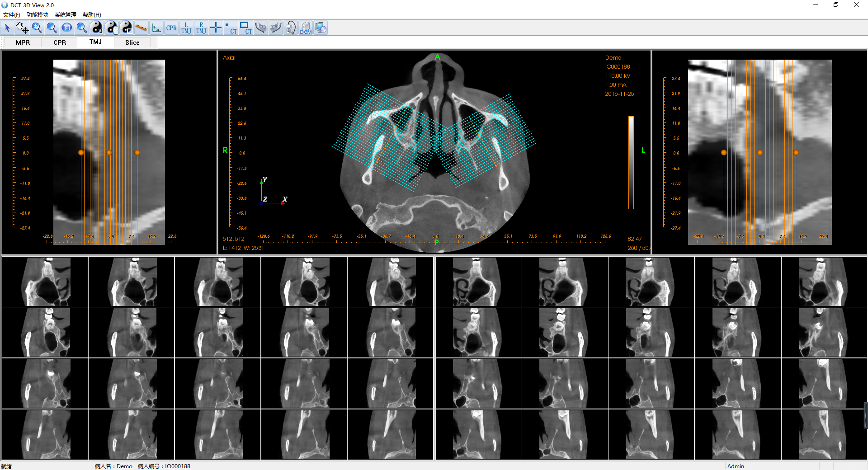Click the vertical scrollbar at right edge
Viewport: 868px width, 470px height.
866,415
